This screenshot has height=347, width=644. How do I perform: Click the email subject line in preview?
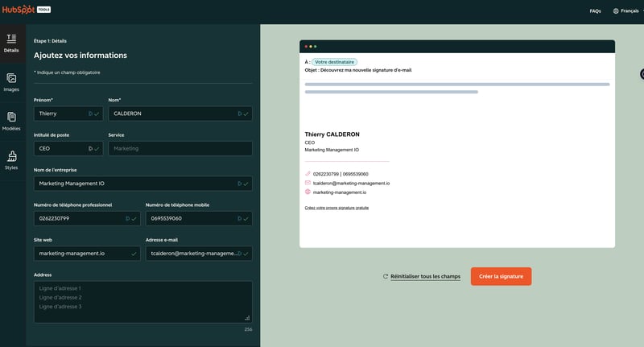point(358,70)
